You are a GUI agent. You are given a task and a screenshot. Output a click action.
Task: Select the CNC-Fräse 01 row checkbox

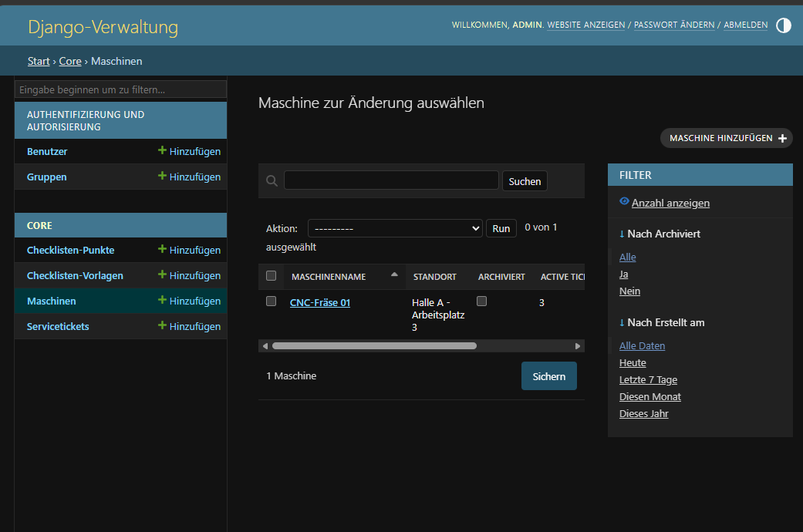click(271, 301)
